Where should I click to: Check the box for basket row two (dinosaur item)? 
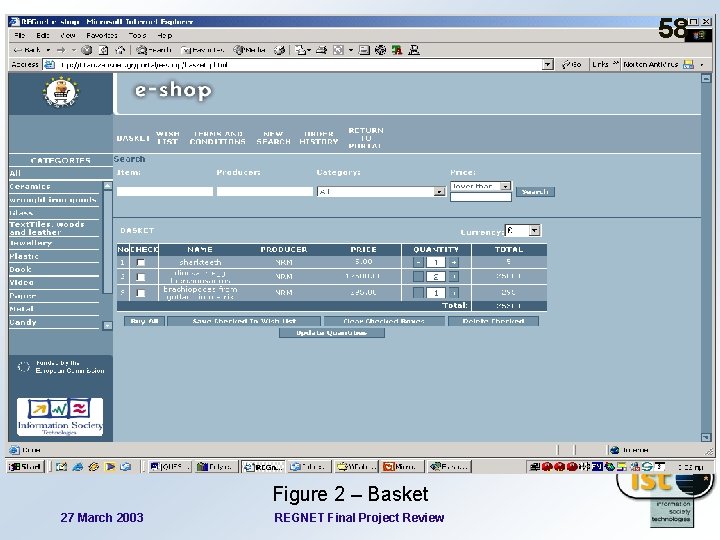(x=141, y=277)
